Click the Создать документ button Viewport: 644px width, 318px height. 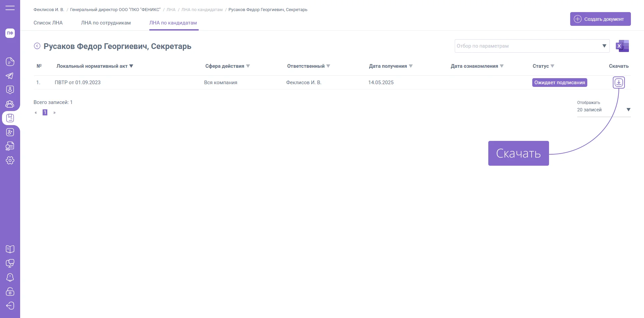click(x=600, y=19)
